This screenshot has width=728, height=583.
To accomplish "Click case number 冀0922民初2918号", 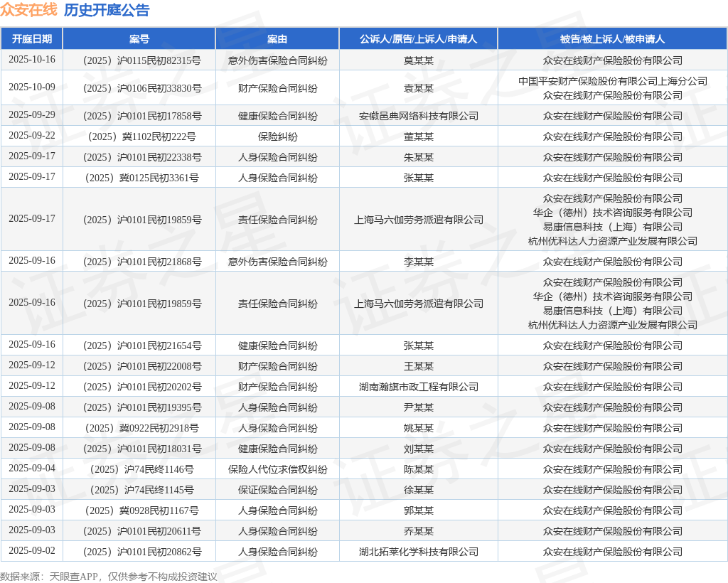I will pos(141,428).
